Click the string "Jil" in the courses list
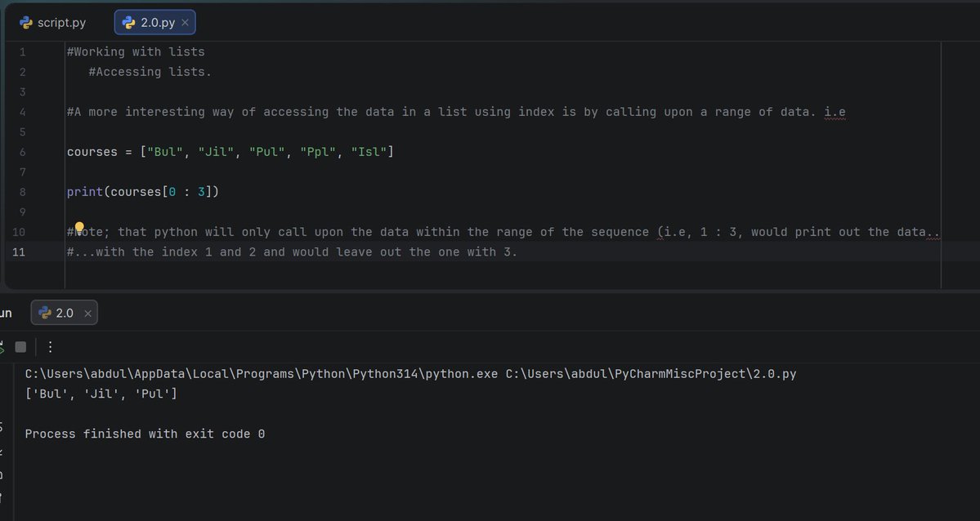This screenshot has width=980, height=521. point(217,152)
